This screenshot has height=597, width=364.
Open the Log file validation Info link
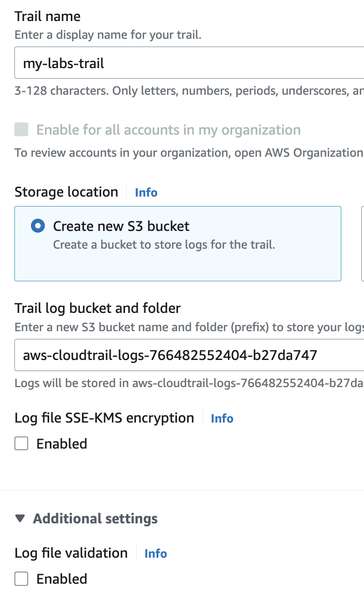click(x=155, y=554)
